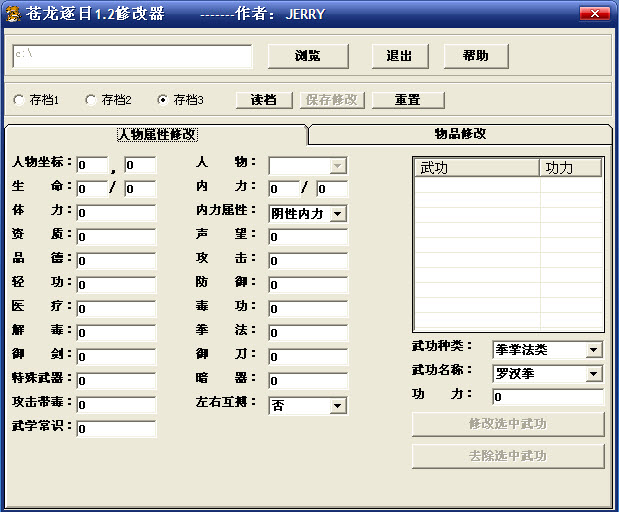The width and height of the screenshot is (619, 512).
Task: Click the 体力 input field
Action: [x=116, y=213]
